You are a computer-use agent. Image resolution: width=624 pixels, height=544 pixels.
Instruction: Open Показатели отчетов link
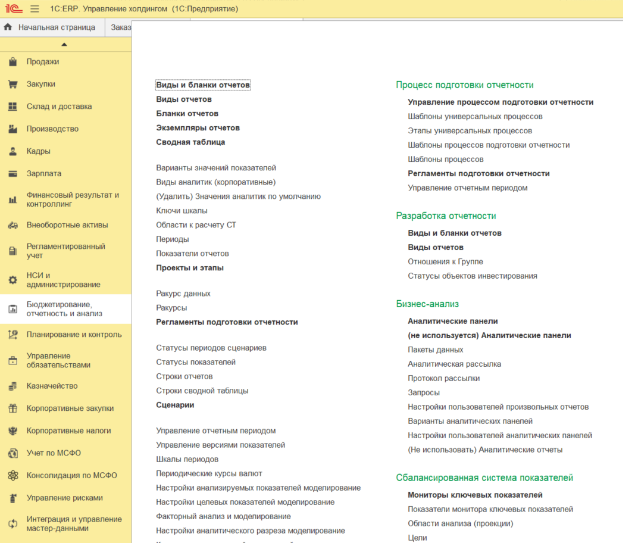click(x=192, y=254)
